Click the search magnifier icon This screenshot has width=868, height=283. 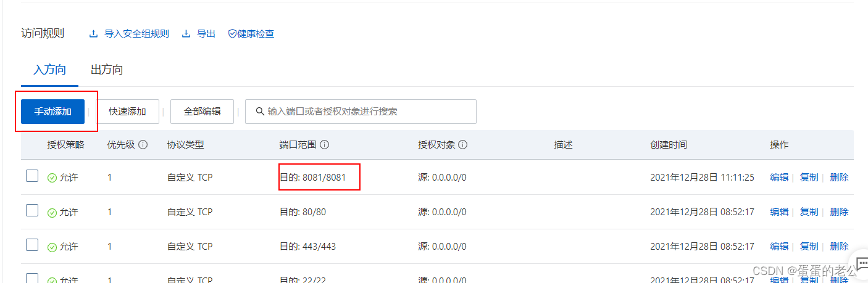click(x=259, y=112)
